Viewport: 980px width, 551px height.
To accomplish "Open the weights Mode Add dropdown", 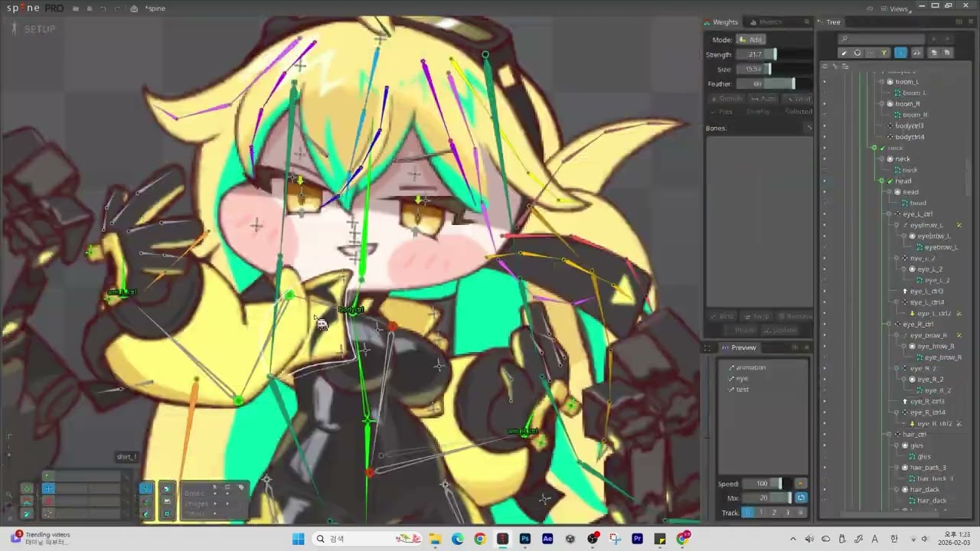I will coord(750,40).
